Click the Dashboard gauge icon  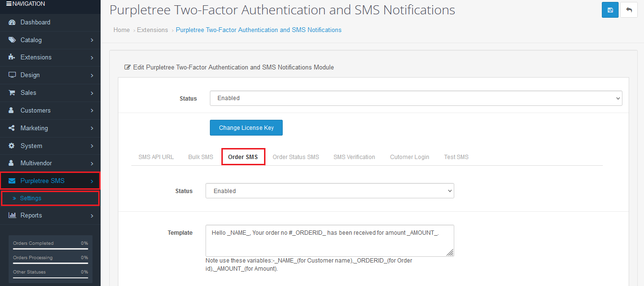12,23
